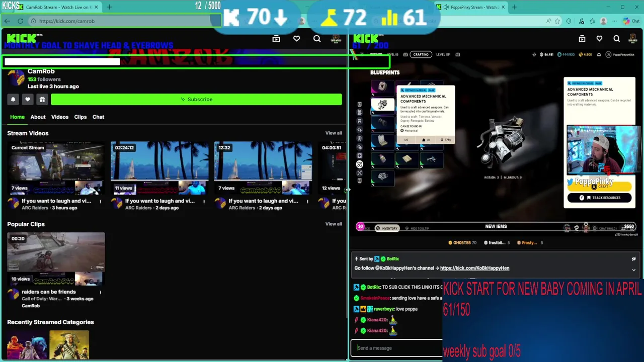Open the user avatar in the PoppaPinky window
The image size is (644, 362).
tap(633, 39)
